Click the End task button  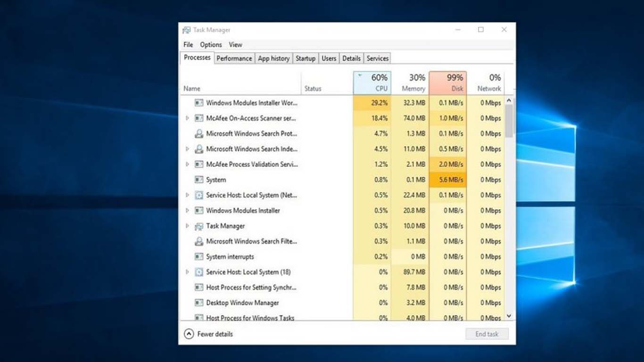click(487, 334)
